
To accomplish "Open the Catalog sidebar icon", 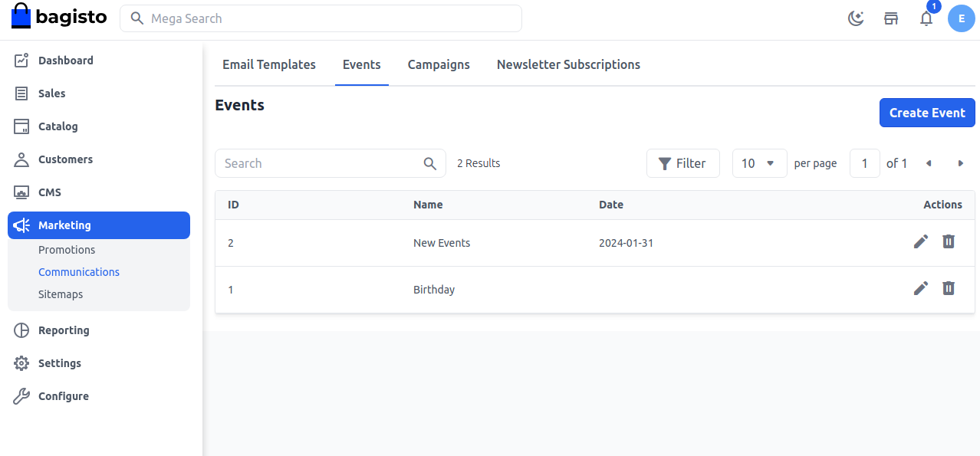I will pos(21,126).
